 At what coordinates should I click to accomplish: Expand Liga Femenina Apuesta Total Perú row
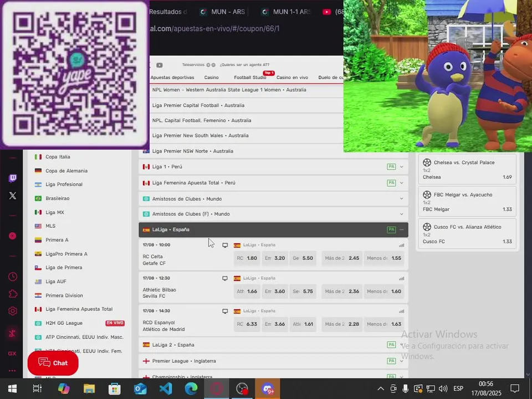273,182
